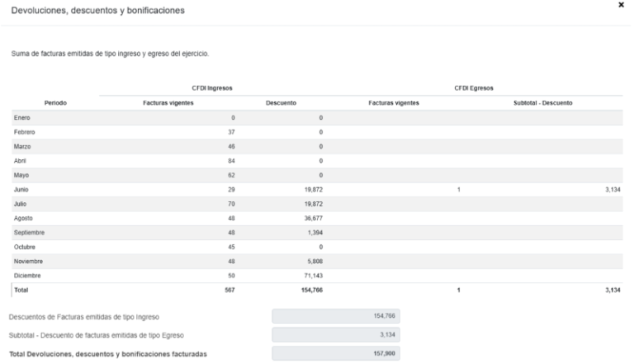Select the Octubre row label
634x364 pixels.
coord(25,247)
